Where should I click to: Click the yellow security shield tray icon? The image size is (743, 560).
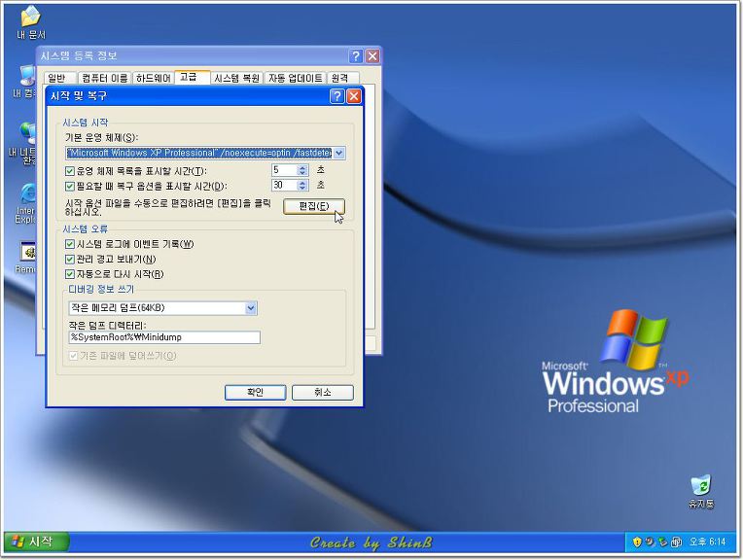click(636, 542)
